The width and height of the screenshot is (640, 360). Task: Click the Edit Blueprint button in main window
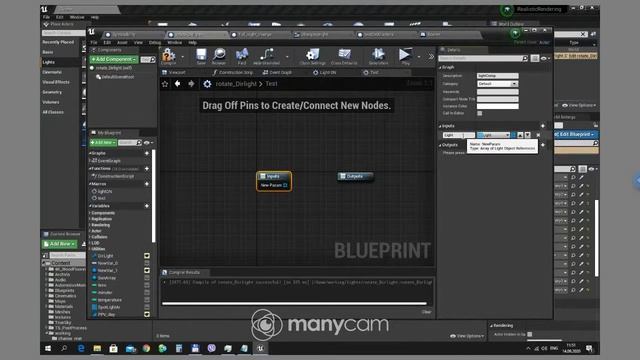[x=576, y=134]
